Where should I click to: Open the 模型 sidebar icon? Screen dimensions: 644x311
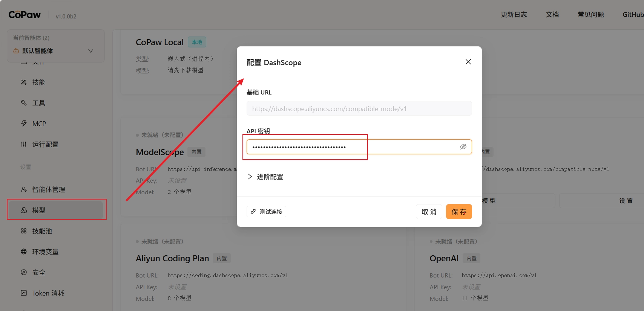(24, 210)
